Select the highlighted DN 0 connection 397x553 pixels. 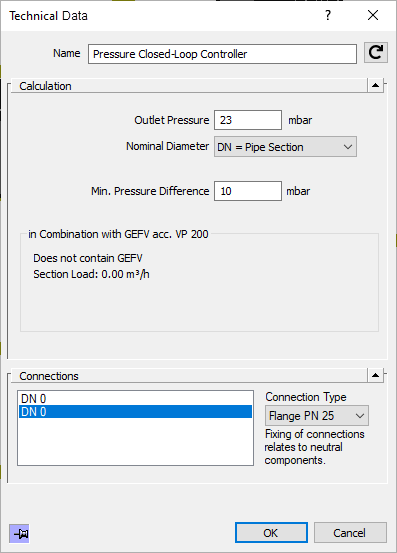[135, 412]
